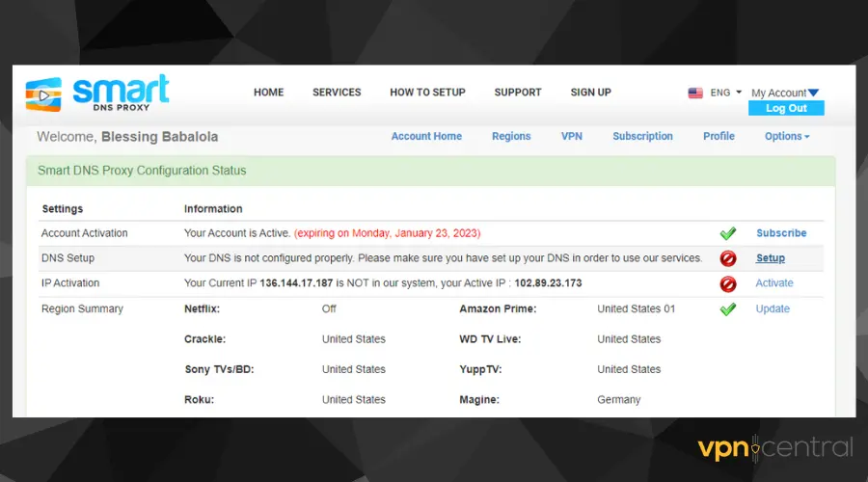Open the VPN tab
868x482 pixels.
(x=571, y=136)
